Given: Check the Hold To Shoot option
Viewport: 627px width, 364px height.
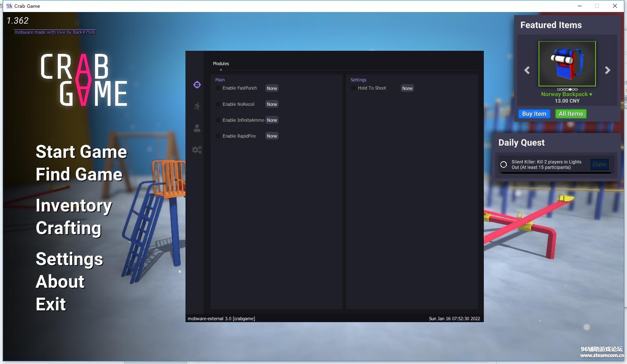Looking at the screenshot, I should click(353, 88).
